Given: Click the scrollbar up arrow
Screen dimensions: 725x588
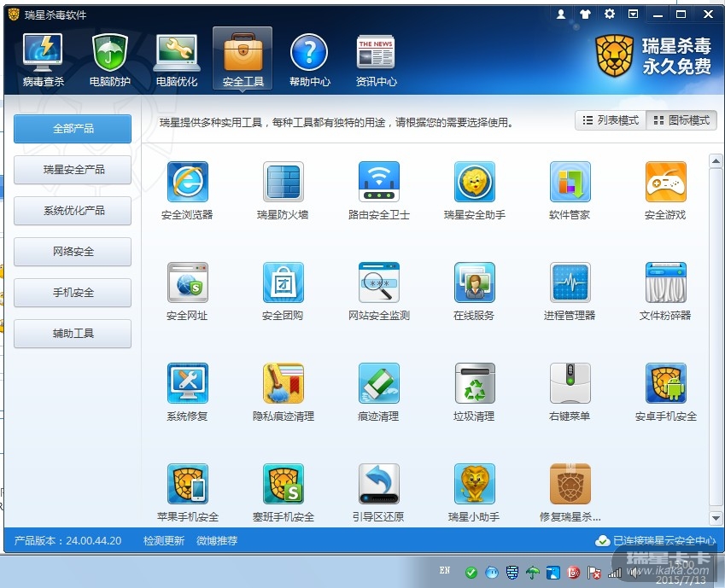Looking at the screenshot, I should pos(716,161).
